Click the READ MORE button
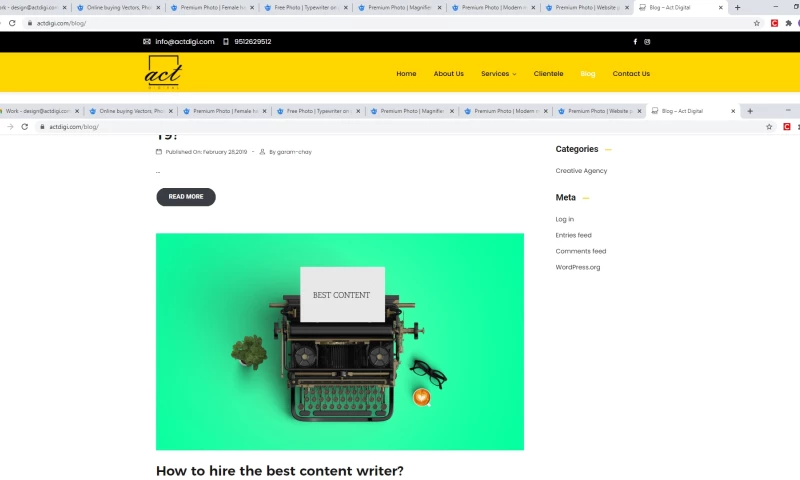 pyautogui.click(x=186, y=197)
